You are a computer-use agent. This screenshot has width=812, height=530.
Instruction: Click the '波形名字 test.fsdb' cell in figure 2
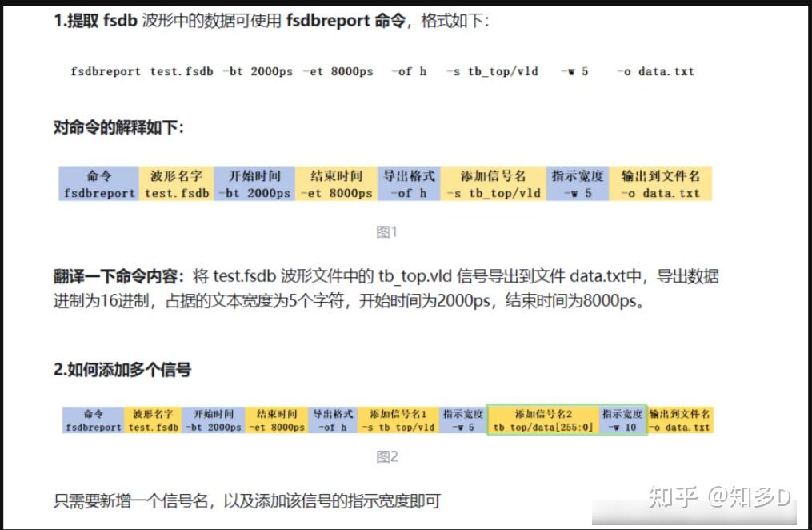coord(154,420)
